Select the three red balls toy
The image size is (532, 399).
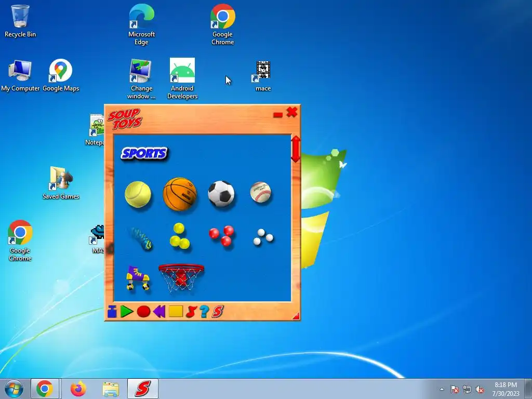[x=221, y=235]
